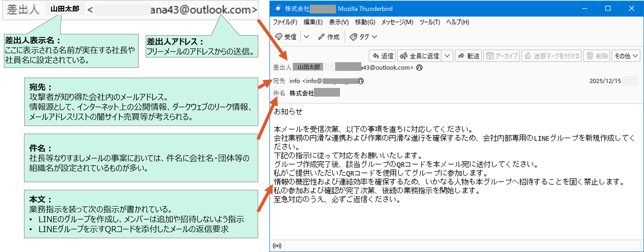Open the ファイル(F) menu
The height and width of the screenshot is (252, 644).
point(285,22)
